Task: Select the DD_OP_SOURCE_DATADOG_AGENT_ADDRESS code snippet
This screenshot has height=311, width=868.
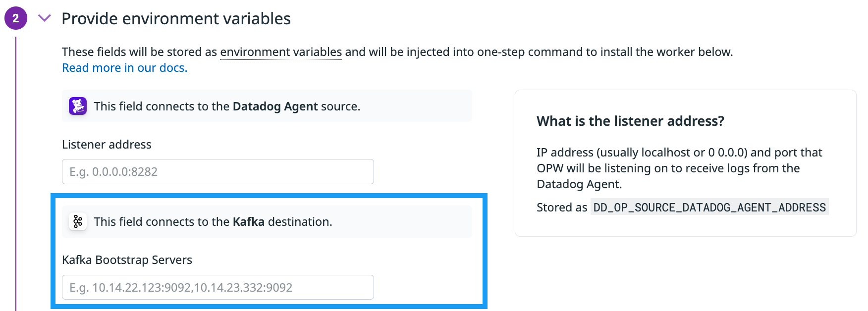Action: [709, 207]
